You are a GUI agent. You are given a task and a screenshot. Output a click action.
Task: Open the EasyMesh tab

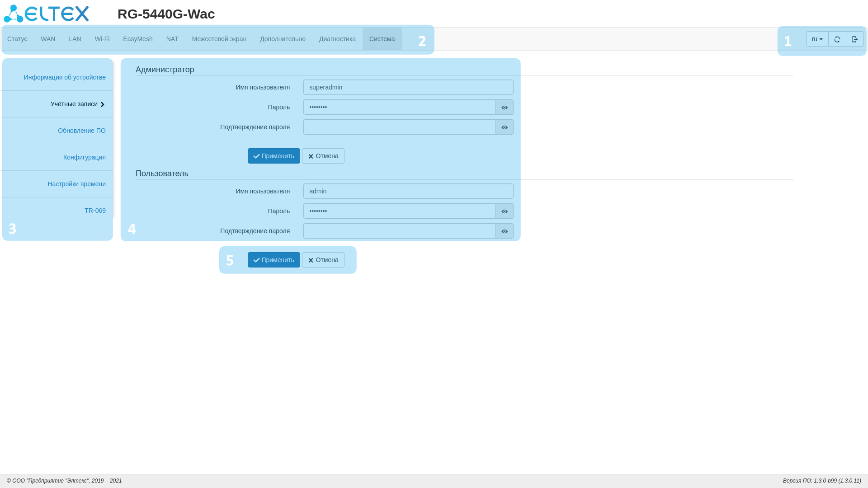click(x=137, y=39)
